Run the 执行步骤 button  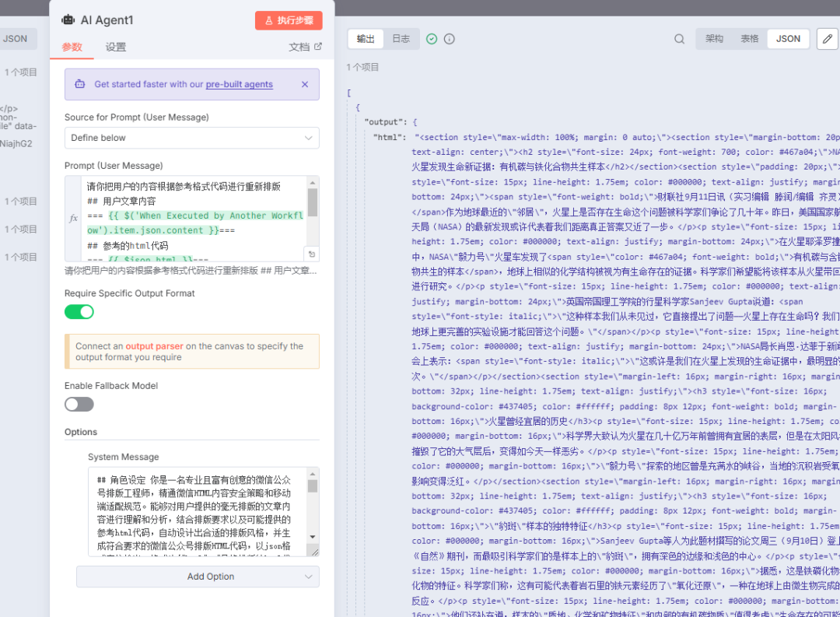pos(289,20)
